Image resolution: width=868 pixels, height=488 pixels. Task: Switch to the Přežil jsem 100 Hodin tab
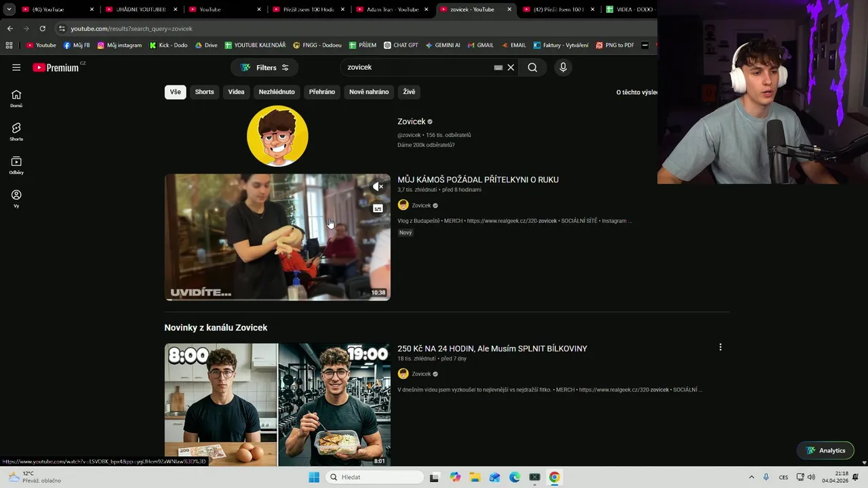[x=308, y=9]
